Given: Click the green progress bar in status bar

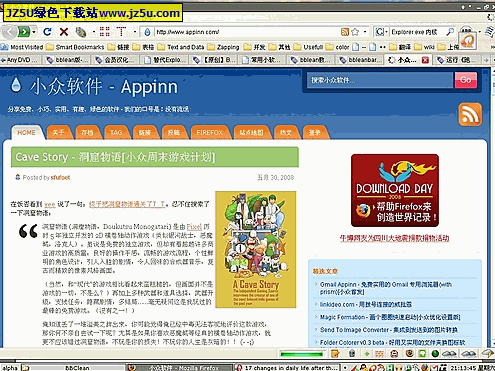Looking at the screenshot, I should coord(302,354).
